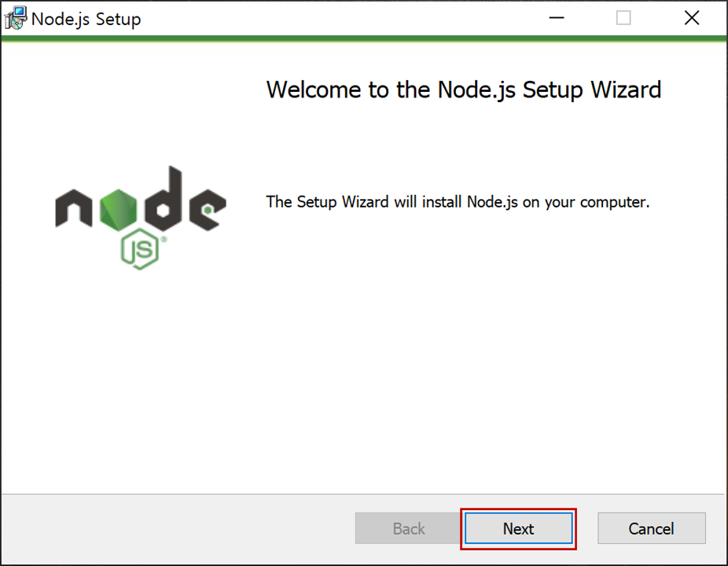The width and height of the screenshot is (728, 566).
Task: Click the disabled Back button
Action: click(409, 528)
